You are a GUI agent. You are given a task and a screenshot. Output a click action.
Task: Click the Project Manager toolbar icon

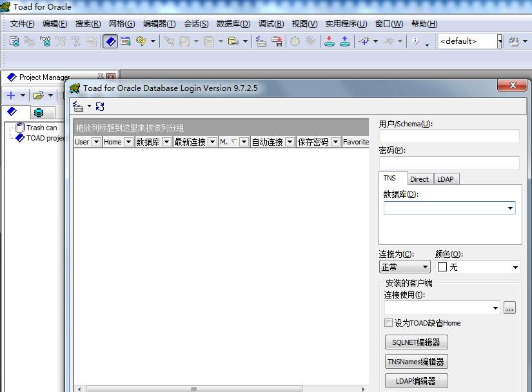coord(110,41)
